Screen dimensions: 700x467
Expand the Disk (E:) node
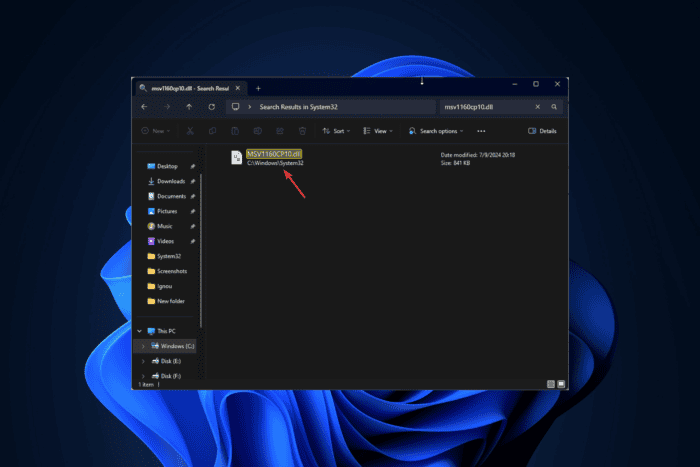tap(143, 361)
